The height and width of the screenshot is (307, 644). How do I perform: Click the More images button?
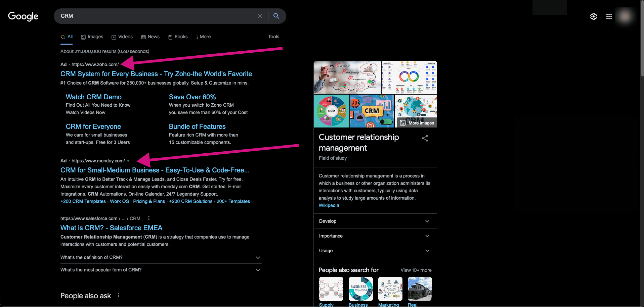(417, 123)
